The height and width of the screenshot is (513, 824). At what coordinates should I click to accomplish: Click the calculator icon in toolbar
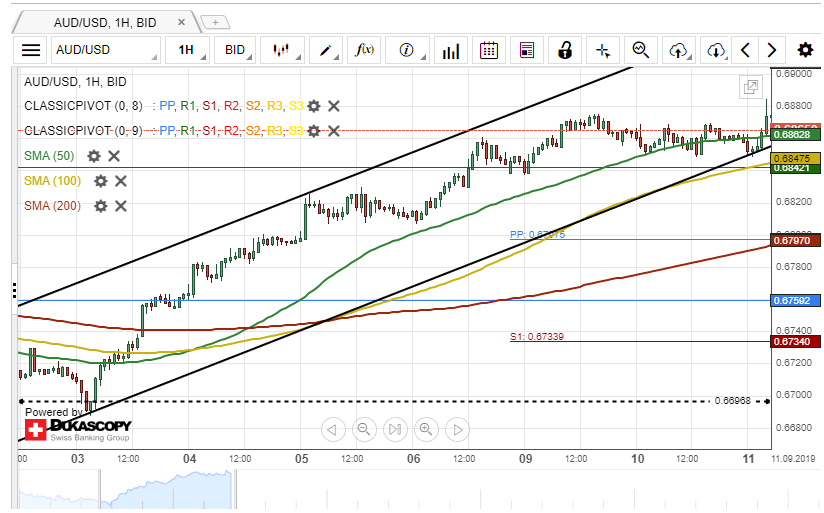click(x=527, y=50)
